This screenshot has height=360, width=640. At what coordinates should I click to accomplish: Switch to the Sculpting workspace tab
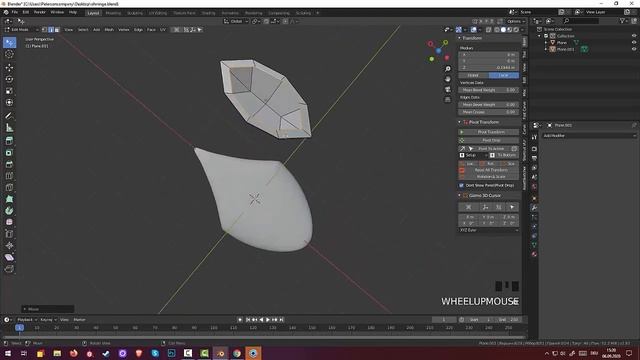(135, 13)
